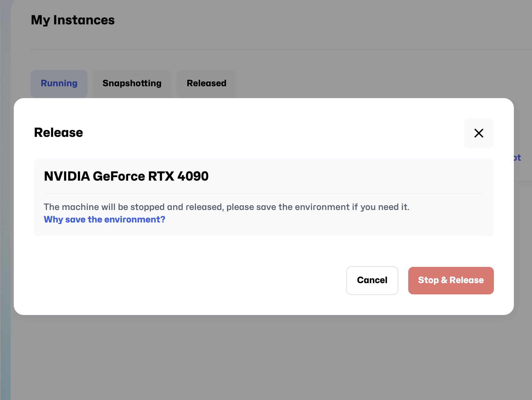Click blank dialog area beside the Release title

coord(266,132)
